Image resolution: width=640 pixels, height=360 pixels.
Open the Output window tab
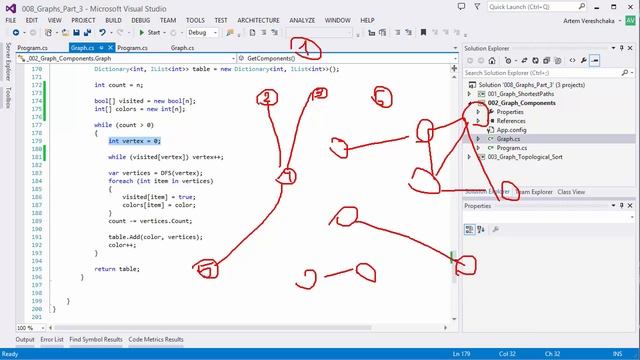point(25,339)
